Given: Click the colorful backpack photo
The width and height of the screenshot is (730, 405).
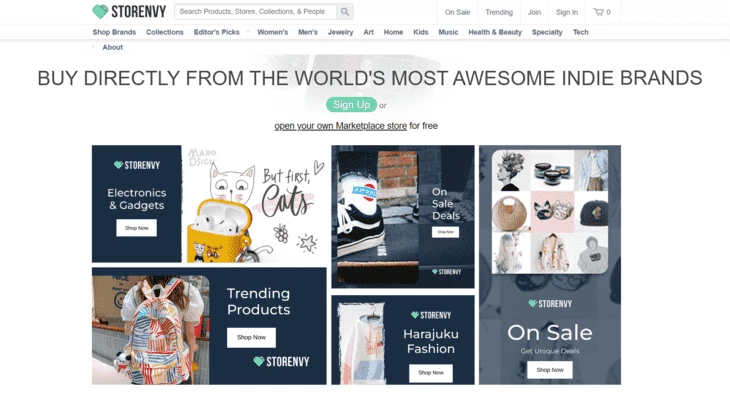Looking at the screenshot, I should point(151,330).
